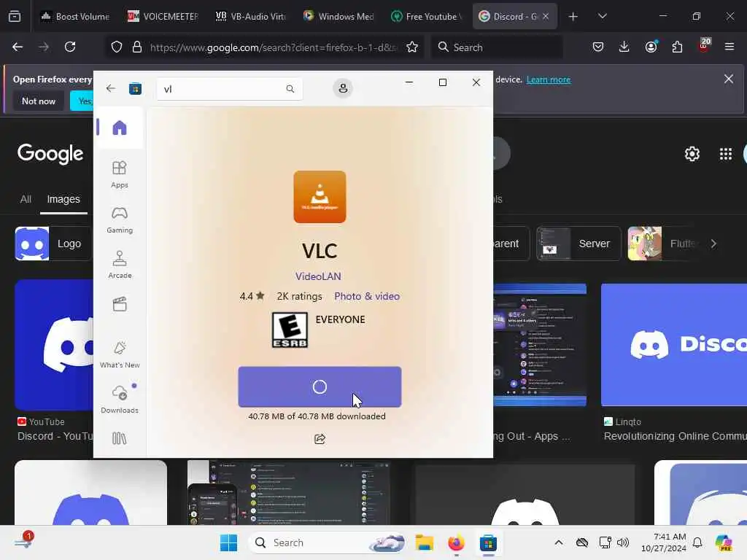Viewport: 747px width, 560px height.
Task: Dismiss the Firefox notification banner
Action: [x=729, y=79]
